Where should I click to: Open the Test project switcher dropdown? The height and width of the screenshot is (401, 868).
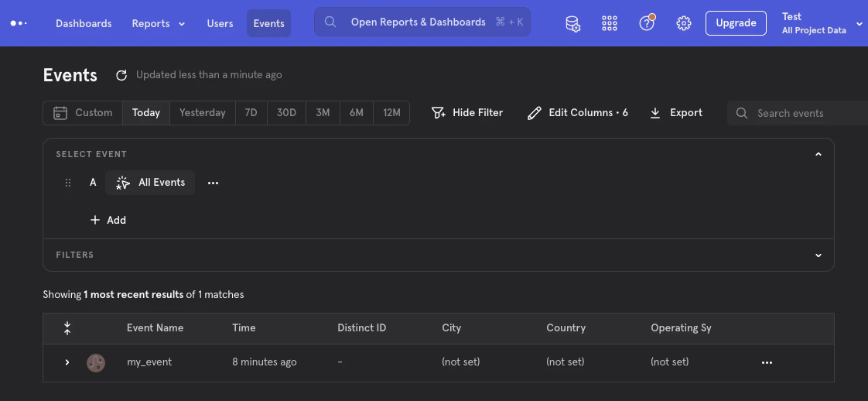pos(822,23)
